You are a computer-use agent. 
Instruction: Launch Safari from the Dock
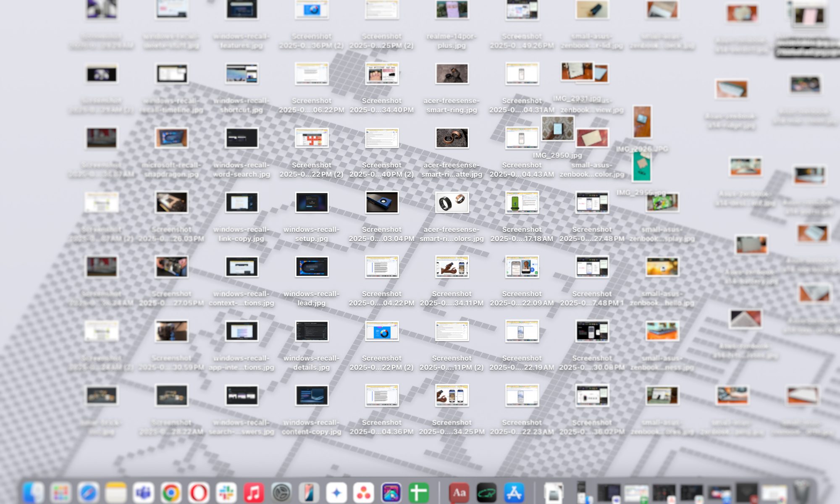coord(88,492)
